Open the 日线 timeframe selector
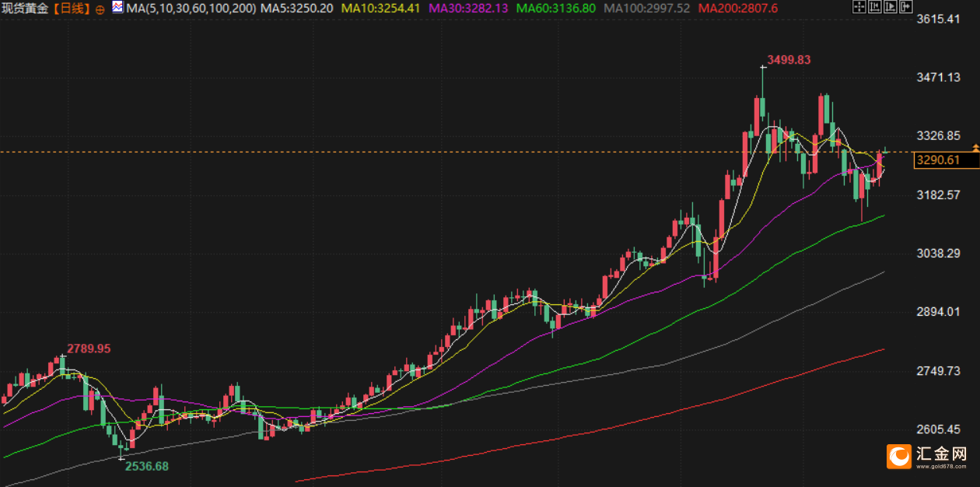Viewport: 980px width, 487px height. tap(75, 9)
